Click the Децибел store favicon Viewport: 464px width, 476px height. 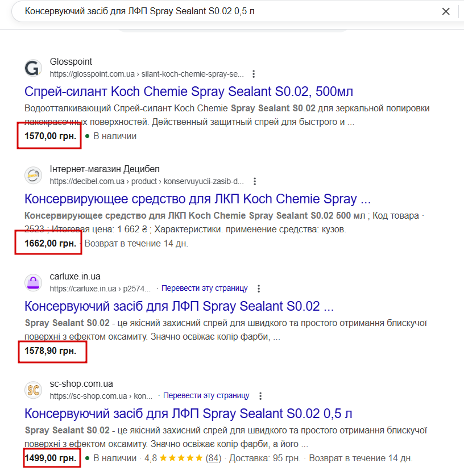coord(34,175)
